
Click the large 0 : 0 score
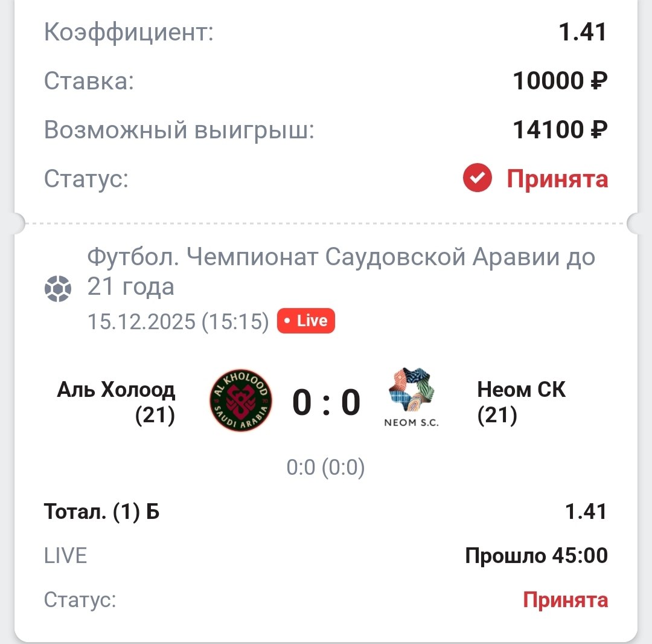coord(326,403)
